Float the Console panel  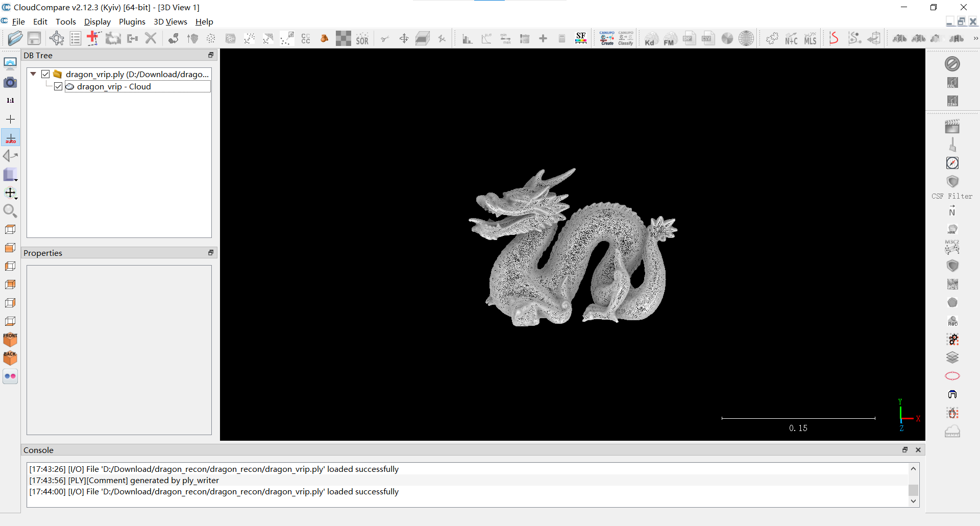905,450
